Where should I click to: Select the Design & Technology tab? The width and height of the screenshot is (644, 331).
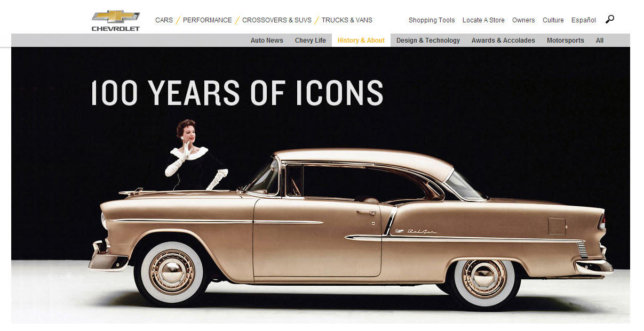pyautogui.click(x=428, y=41)
